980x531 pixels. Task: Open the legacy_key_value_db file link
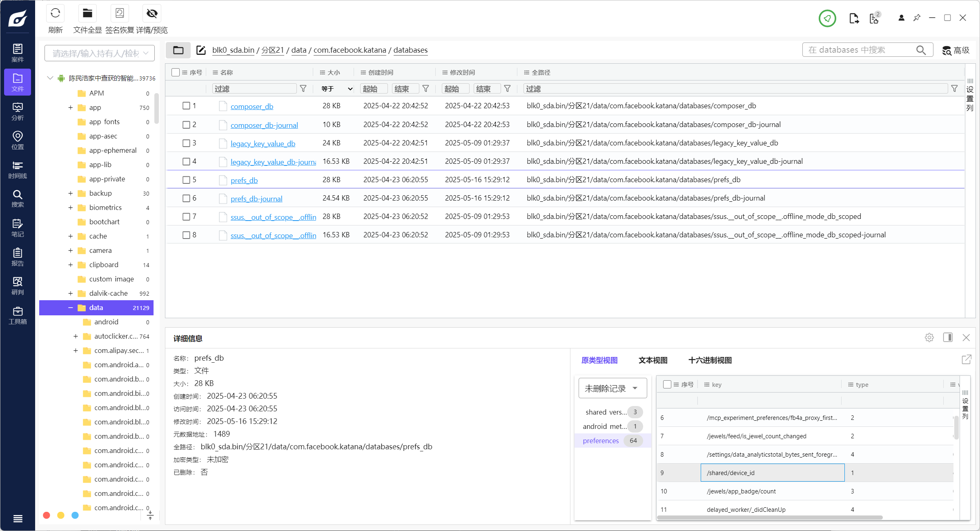263,143
